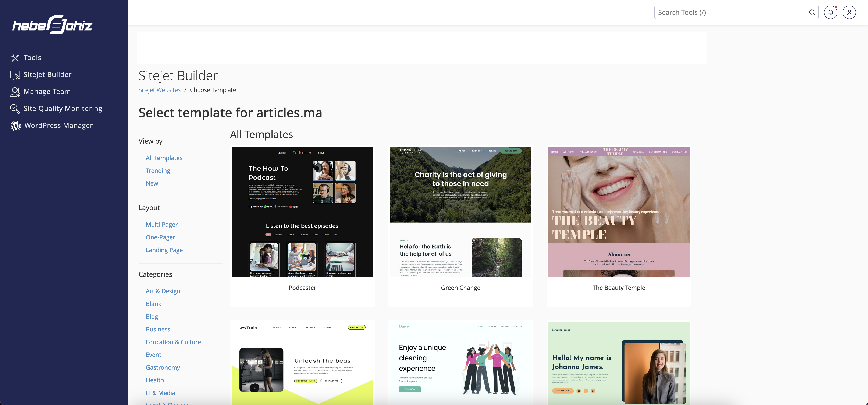Choose The Beauty Temple template thumbnail

[619, 211]
